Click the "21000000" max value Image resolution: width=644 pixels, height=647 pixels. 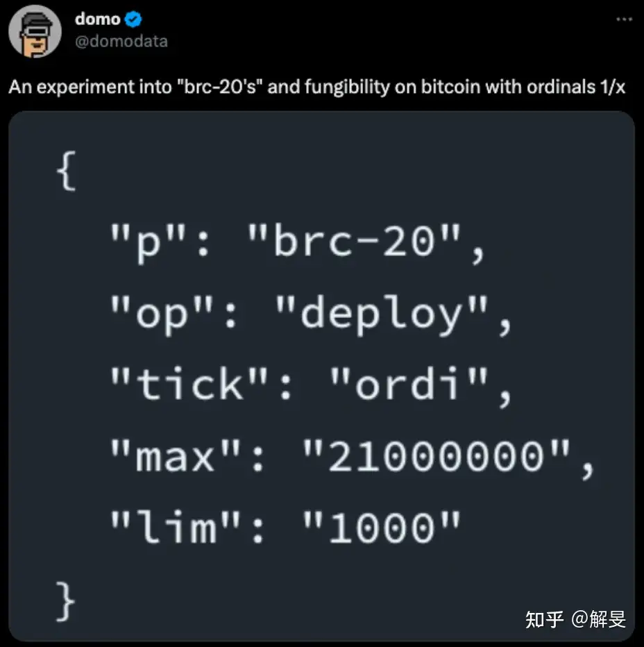click(x=437, y=456)
